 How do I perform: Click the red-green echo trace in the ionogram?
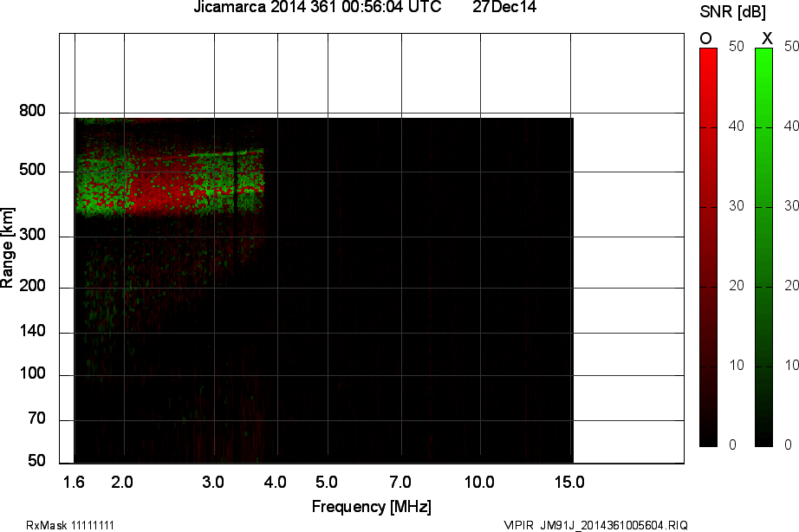click(x=170, y=184)
